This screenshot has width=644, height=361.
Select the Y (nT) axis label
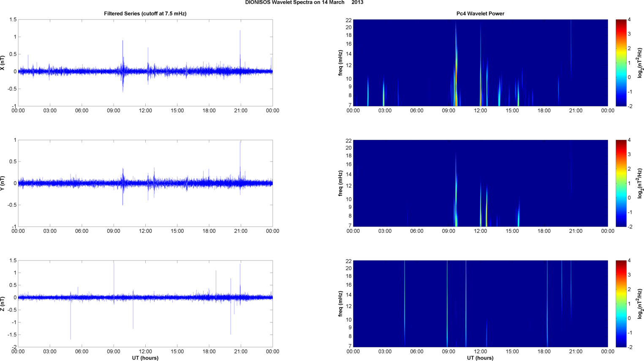[x=3, y=183]
